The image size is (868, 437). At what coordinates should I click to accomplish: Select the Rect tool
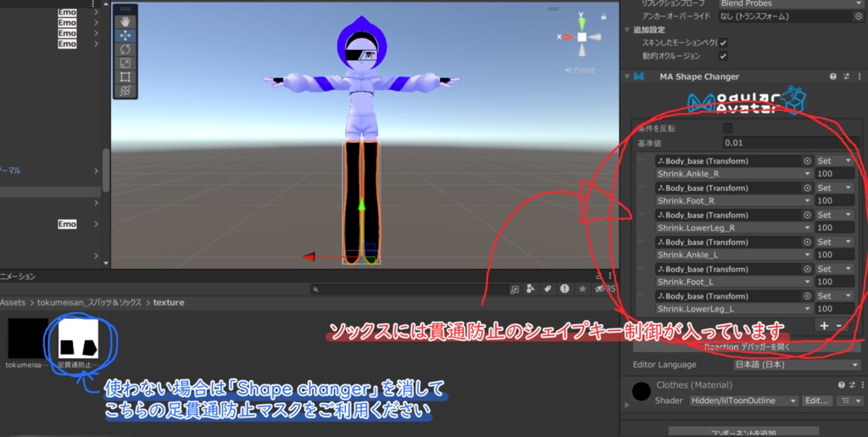click(125, 77)
